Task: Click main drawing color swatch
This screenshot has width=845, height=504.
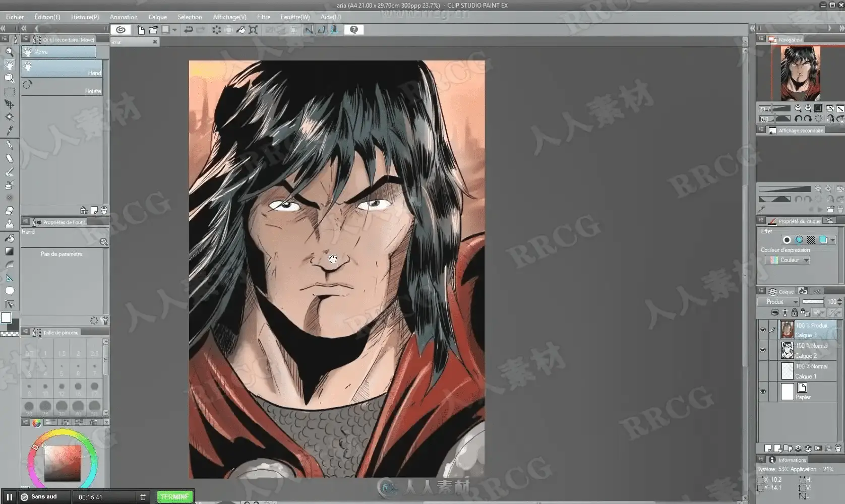Action: (6, 318)
